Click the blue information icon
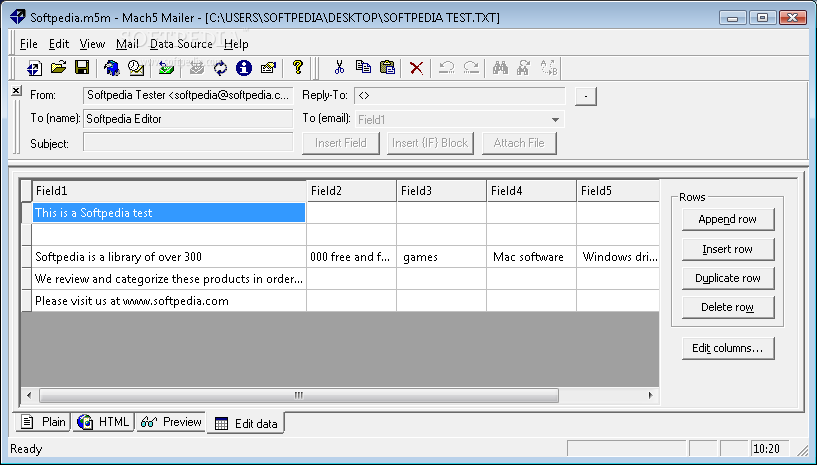Viewport: 817px width, 465px height. [243, 68]
